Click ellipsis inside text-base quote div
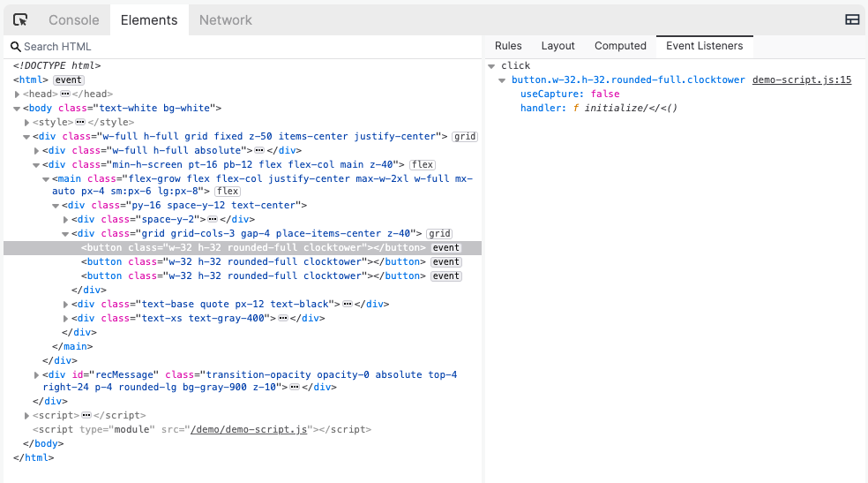This screenshot has height=483, width=868. click(348, 304)
